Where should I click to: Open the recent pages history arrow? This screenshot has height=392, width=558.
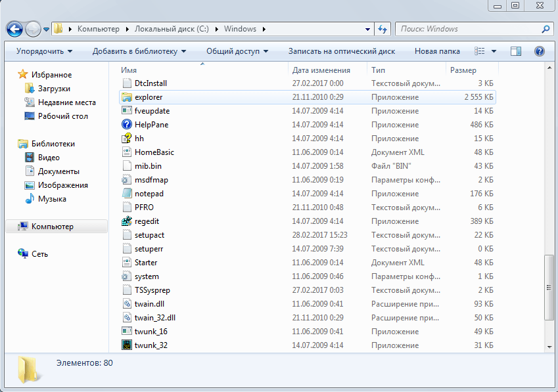46,30
